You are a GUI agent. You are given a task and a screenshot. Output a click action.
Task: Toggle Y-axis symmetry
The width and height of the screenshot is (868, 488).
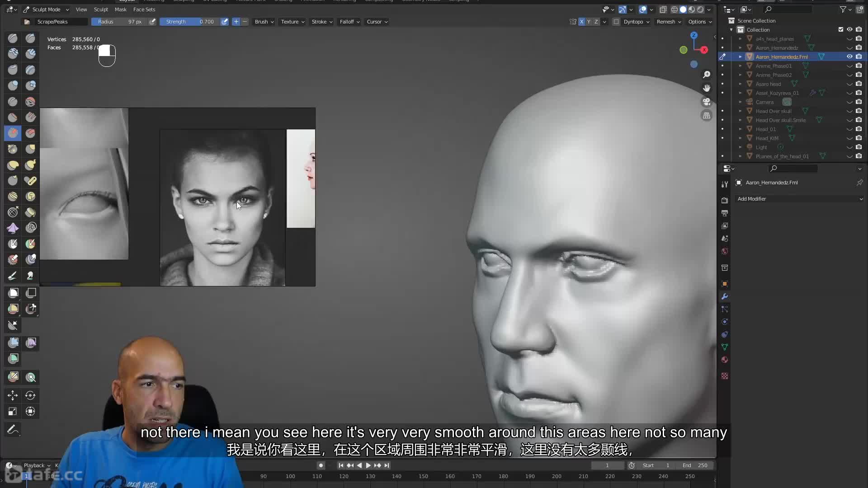pos(589,22)
